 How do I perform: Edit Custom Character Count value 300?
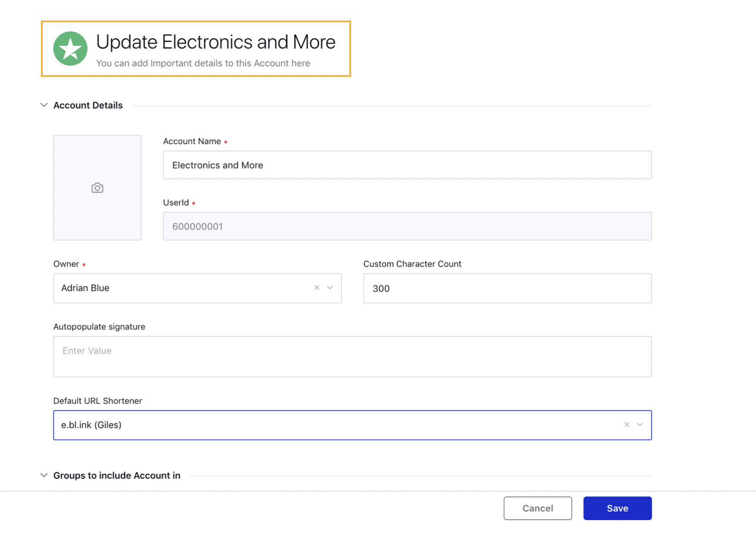click(507, 288)
